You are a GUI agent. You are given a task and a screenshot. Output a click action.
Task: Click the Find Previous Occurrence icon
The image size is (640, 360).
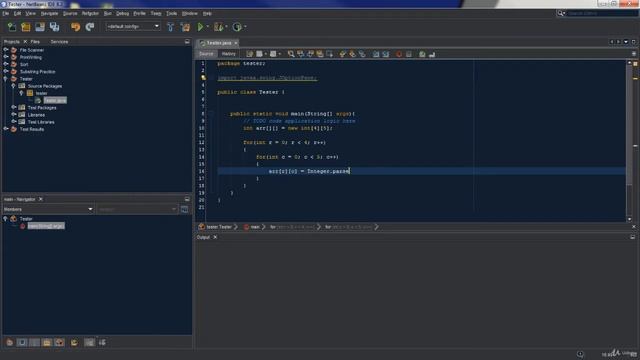coord(301,54)
